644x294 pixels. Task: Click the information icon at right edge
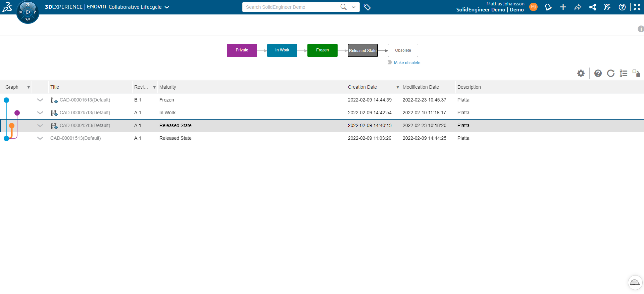click(x=640, y=29)
